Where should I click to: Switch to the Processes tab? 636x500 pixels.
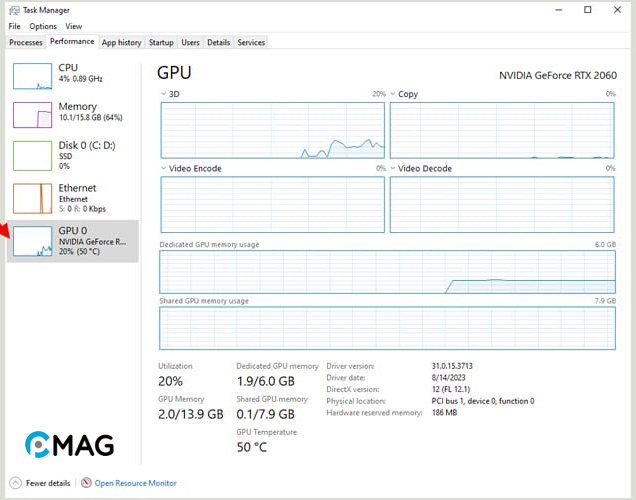tap(26, 42)
